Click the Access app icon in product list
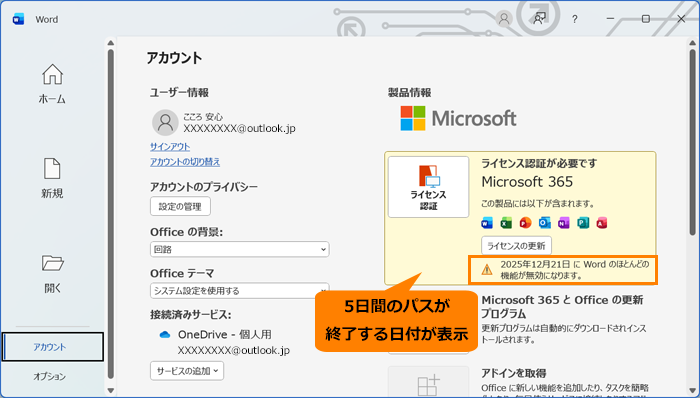The image size is (700, 398). pyautogui.click(x=602, y=222)
